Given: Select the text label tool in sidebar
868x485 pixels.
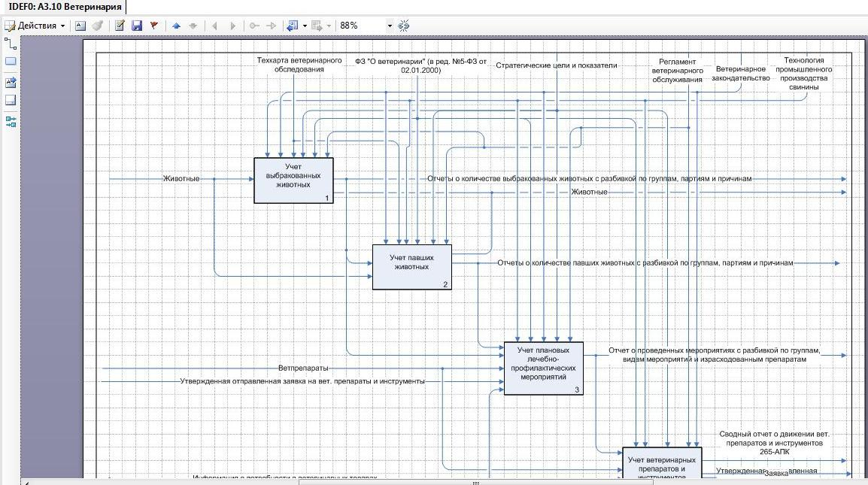Looking at the screenshot, I should (x=11, y=82).
